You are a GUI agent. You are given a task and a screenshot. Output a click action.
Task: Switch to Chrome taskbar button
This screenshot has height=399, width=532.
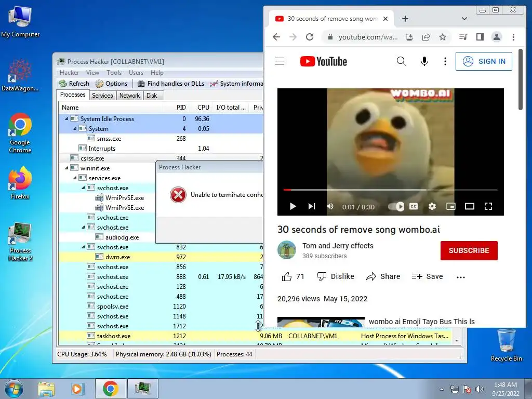pos(111,389)
